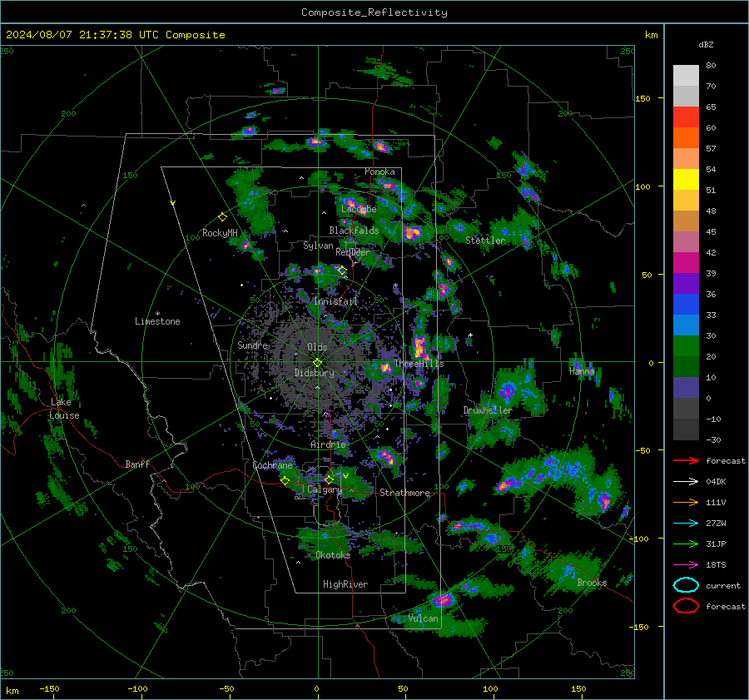Click the Strathmore label
Screen dimensions: 749x700
404,493
